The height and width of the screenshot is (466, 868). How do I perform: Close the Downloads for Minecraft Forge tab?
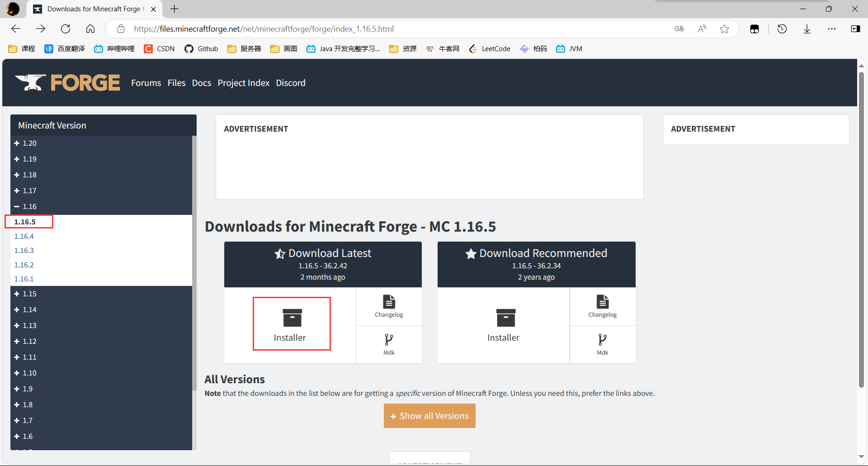(x=153, y=9)
